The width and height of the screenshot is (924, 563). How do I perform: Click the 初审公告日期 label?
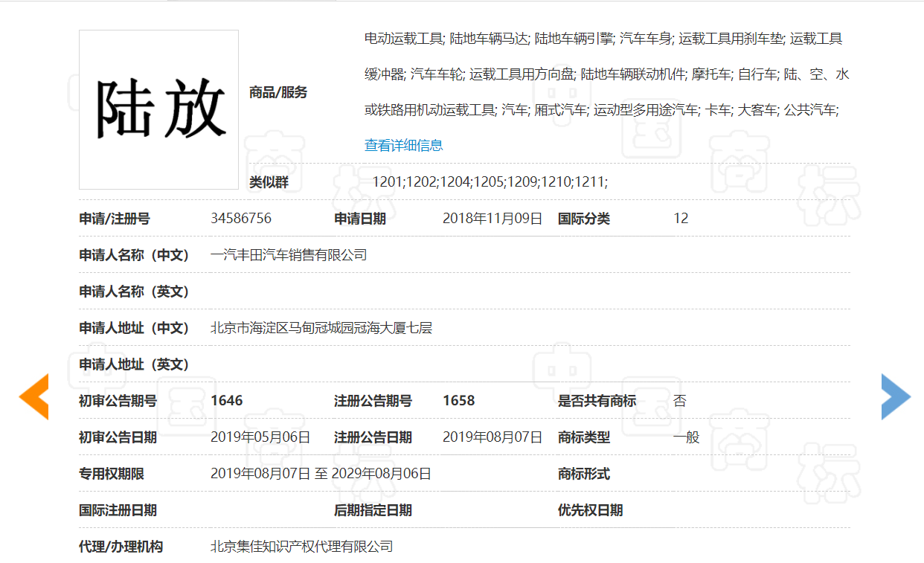click(118, 437)
